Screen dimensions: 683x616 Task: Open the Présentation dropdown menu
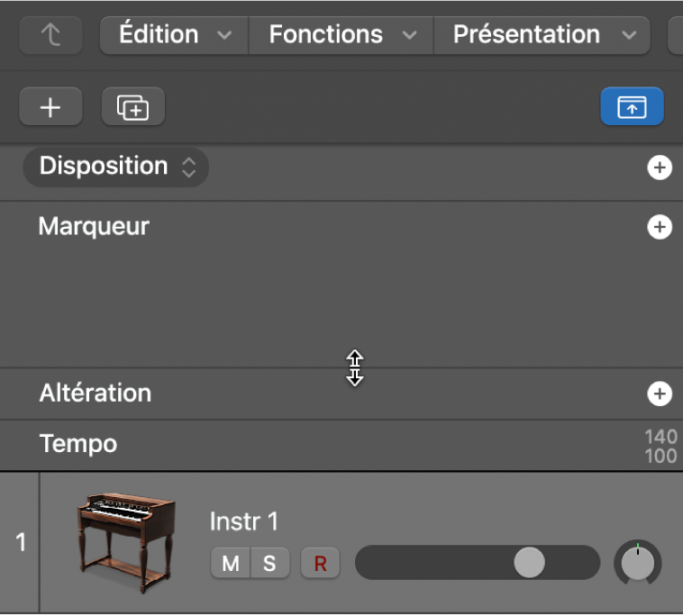[x=542, y=35]
